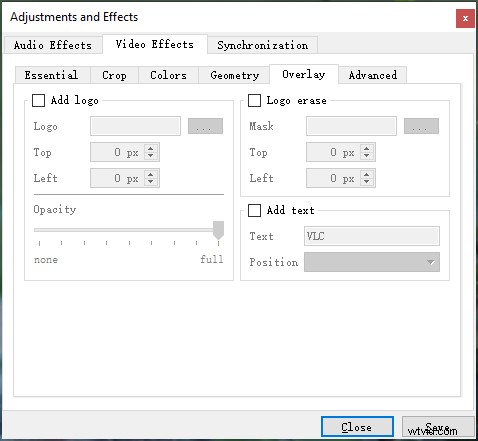Open the Position dropdown under Add text

click(372, 262)
